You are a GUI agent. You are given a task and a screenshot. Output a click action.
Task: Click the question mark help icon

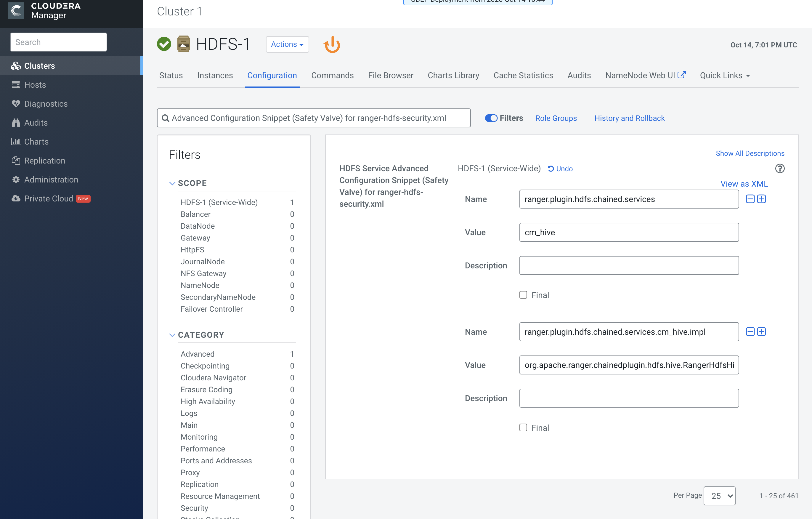coord(780,168)
